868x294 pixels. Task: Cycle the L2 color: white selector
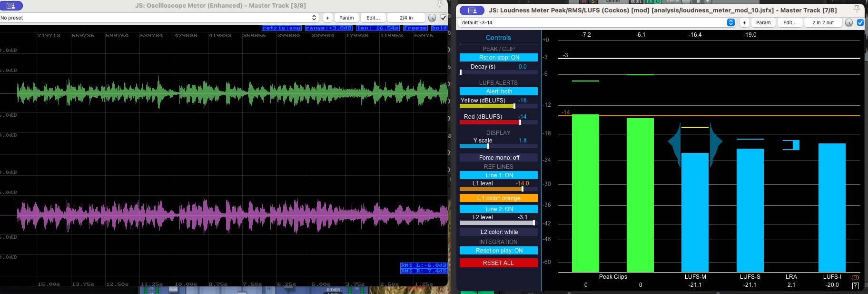[499, 232]
